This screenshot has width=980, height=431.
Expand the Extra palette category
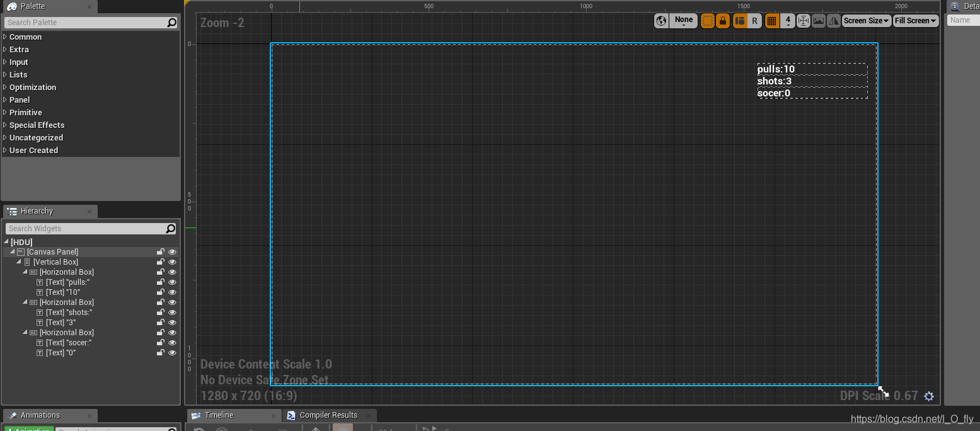pos(5,49)
